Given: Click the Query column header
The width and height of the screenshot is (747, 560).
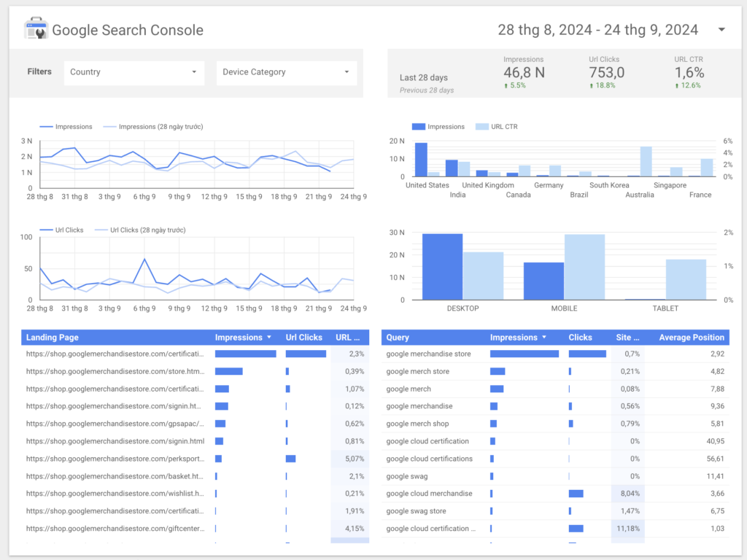Looking at the screenshot, I should (x=398, y=337).
